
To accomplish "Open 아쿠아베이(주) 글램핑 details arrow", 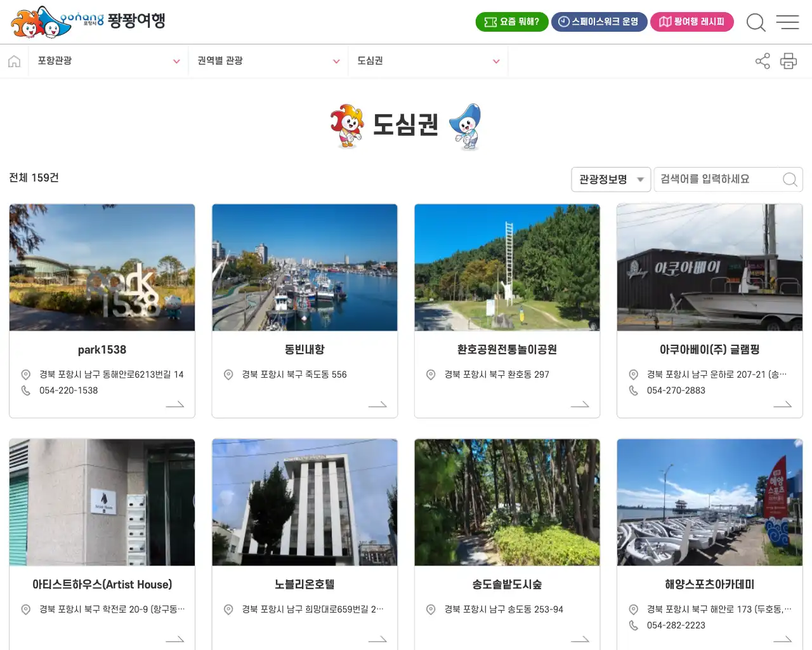I will 783,404.
